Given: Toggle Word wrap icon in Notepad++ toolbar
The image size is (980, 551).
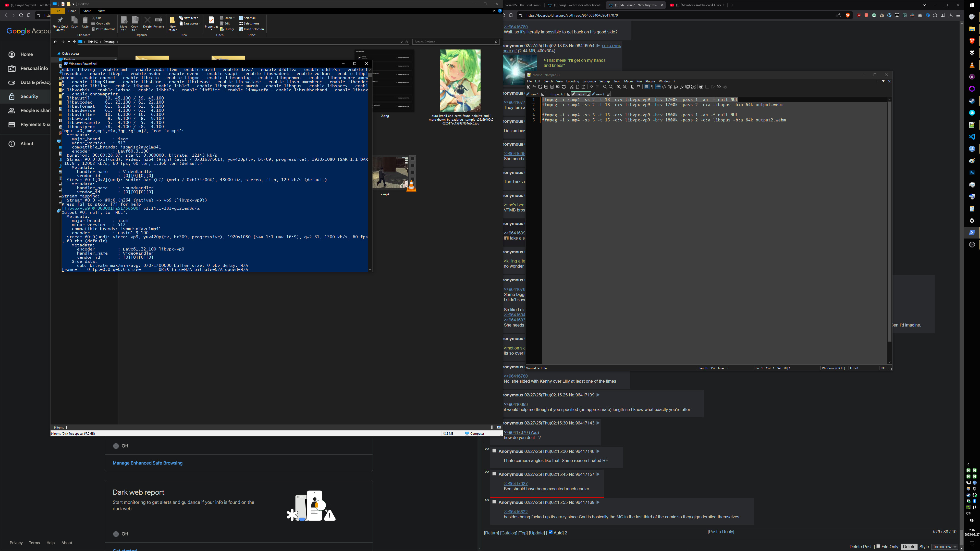Looking at the screenshot, I should click(x=646, y=87).
